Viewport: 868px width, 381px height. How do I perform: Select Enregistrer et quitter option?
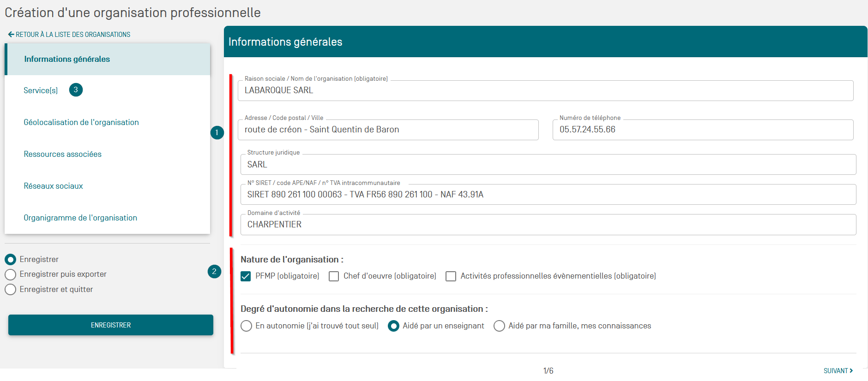(11, 290)
